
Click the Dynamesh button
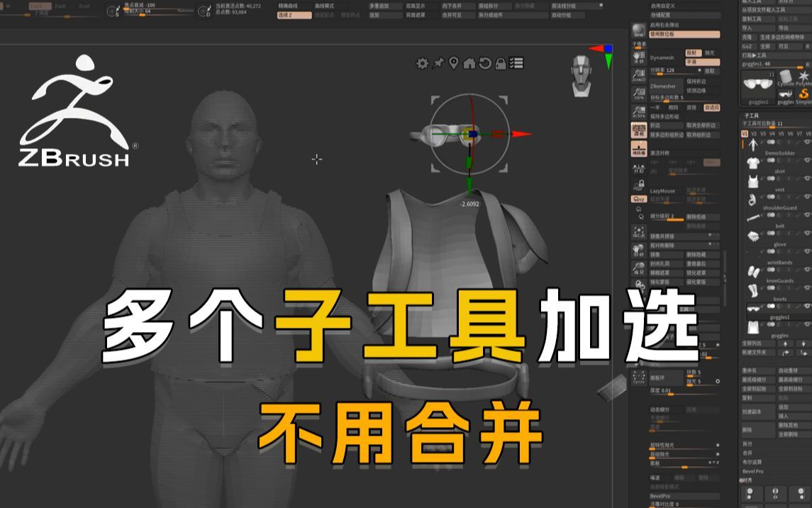(x=662, y=58)
